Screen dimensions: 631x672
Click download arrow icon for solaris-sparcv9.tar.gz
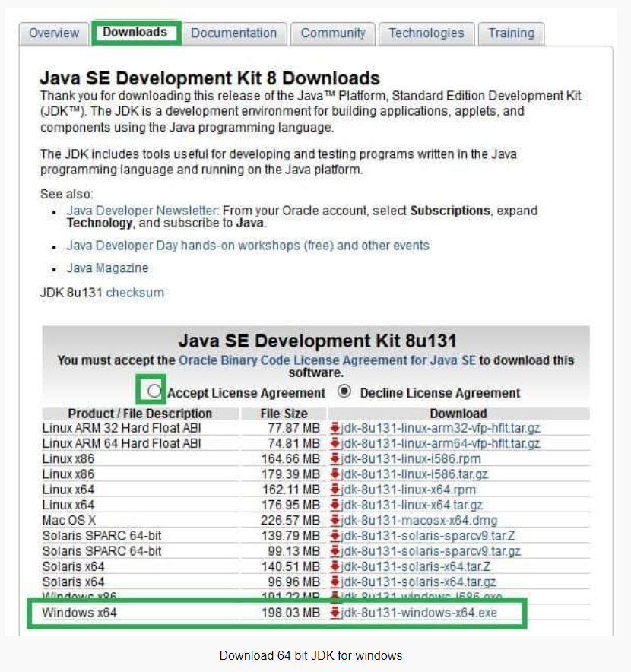335,552
